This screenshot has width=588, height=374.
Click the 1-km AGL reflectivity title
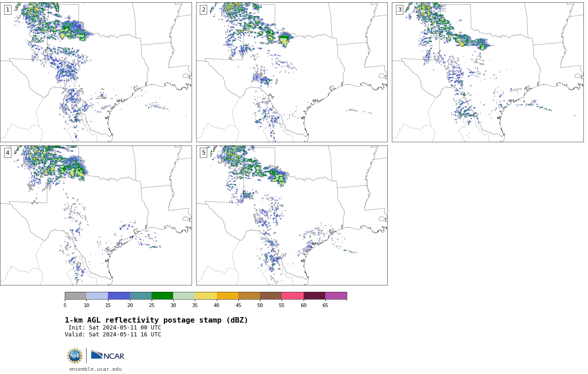coord(156,320)
